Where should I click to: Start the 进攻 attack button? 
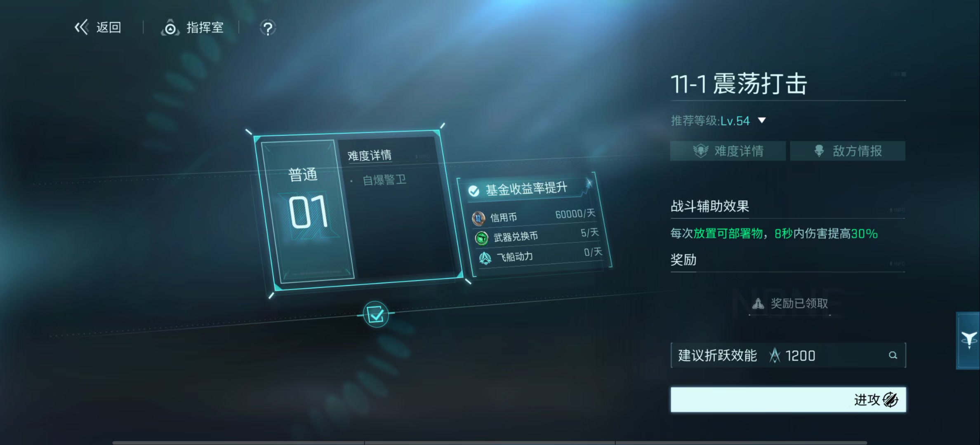[x=788, y=399]
